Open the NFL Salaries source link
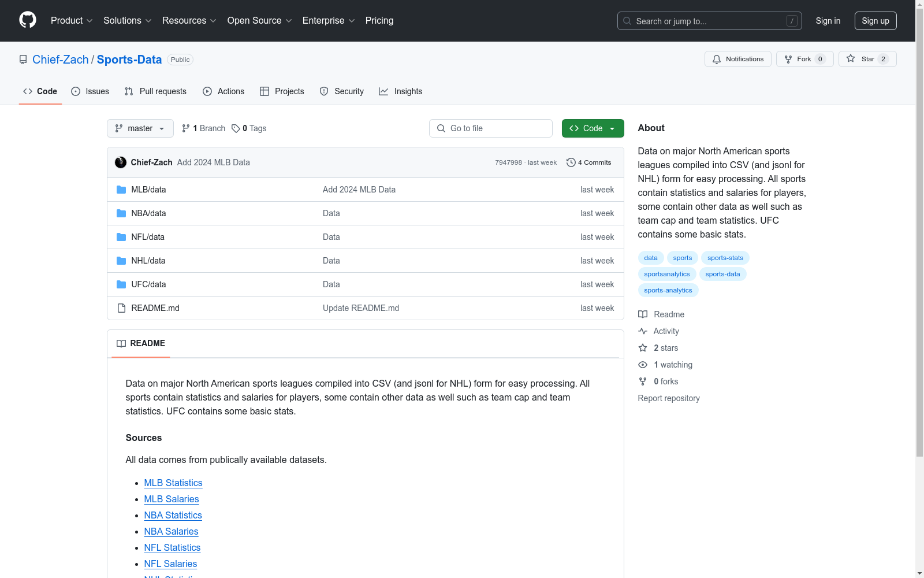Image resolution: width=924 pixels, height=578 pixels. (x=171, y=564)
